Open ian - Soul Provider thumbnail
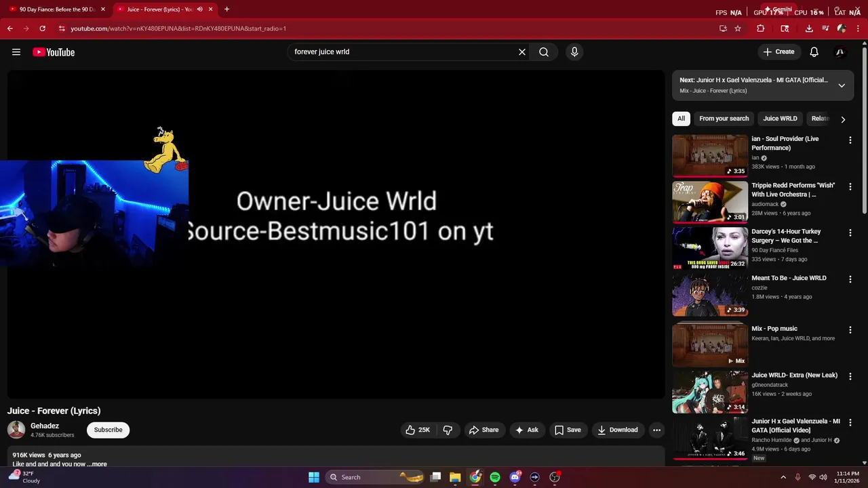Image resolution: width=868 pixels, height=488 pixels. pos(710,156)
